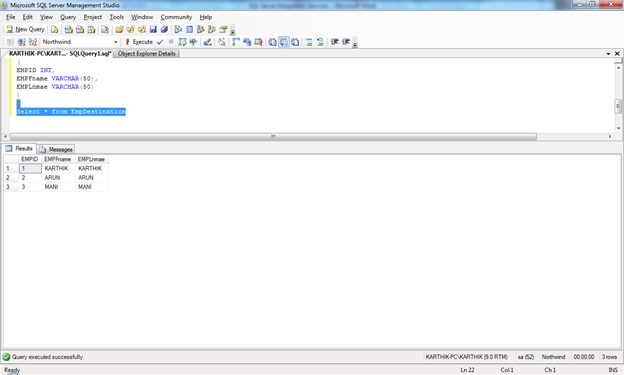The height and width of the screenshot is (375, 624).
Task: Display the Estimated Execution Plan
Action: click(182, 42)
